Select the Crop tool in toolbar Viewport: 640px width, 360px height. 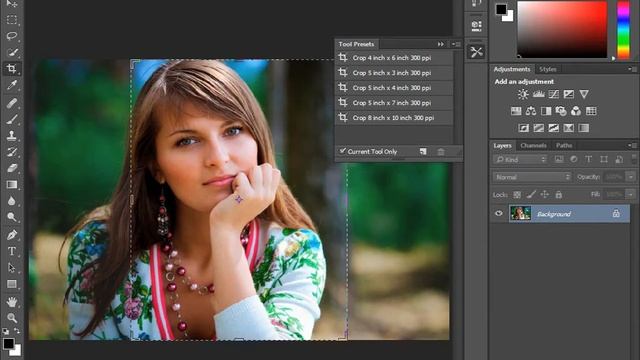(12, 68)
